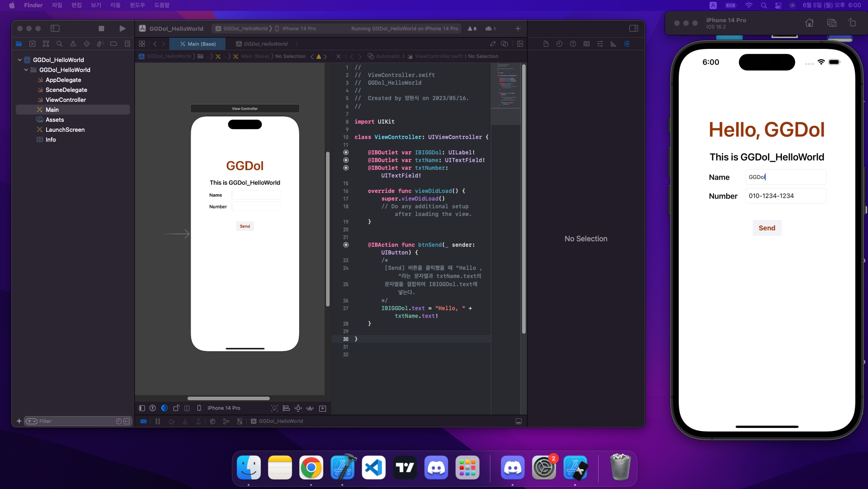The width and height of the screenshot is (868, 489).
Task: Open the related items grid menu
Action: click(x=142, y=44)
